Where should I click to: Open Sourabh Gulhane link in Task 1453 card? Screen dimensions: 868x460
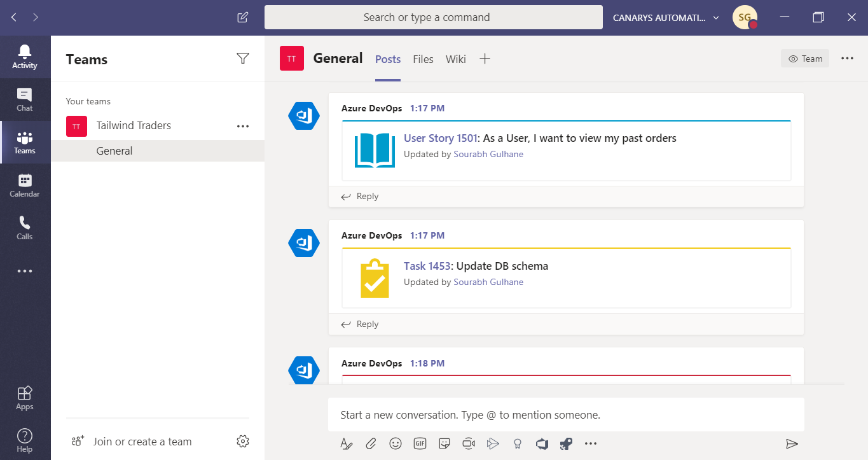488,282
